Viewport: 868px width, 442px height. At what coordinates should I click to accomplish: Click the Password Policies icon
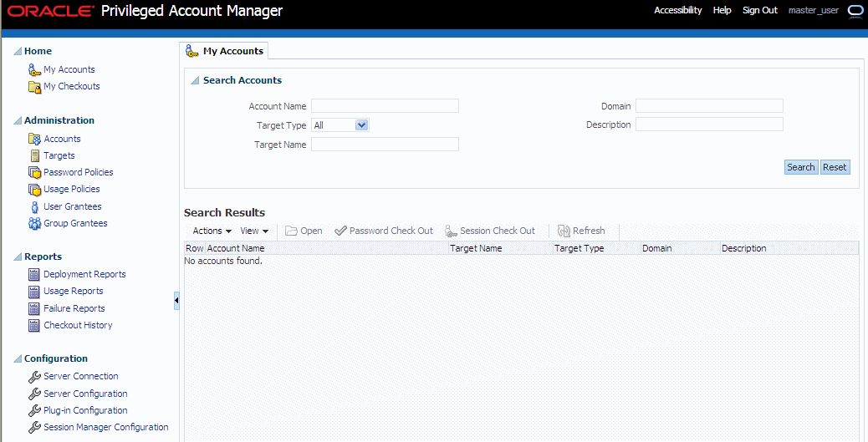point(34,173)
